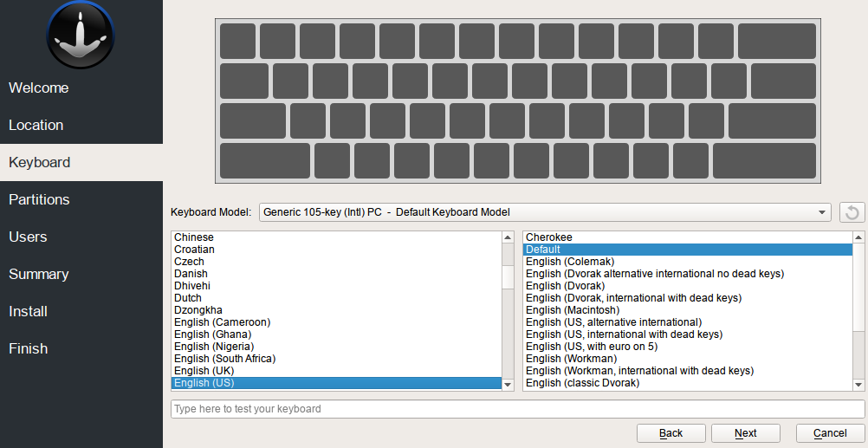Open the Keyboard Model dropdown

pyautogui.click(x=545, y=212)
